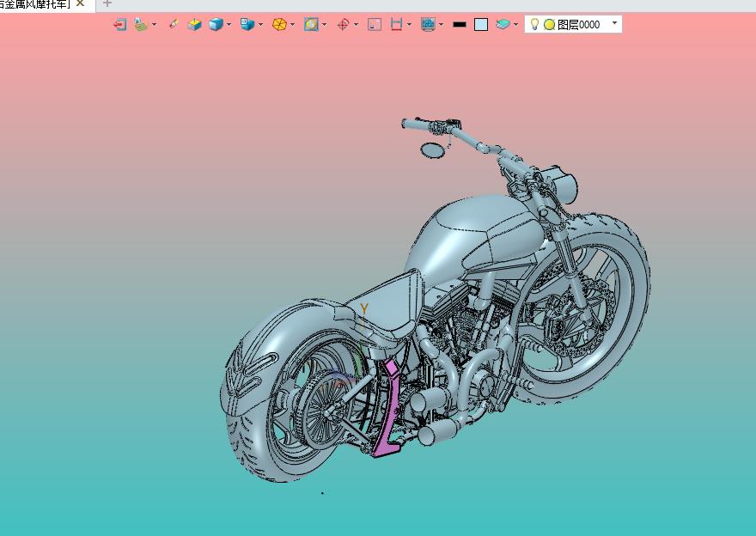Add a new tab with the plus button
756x536 pixels.
107,3
